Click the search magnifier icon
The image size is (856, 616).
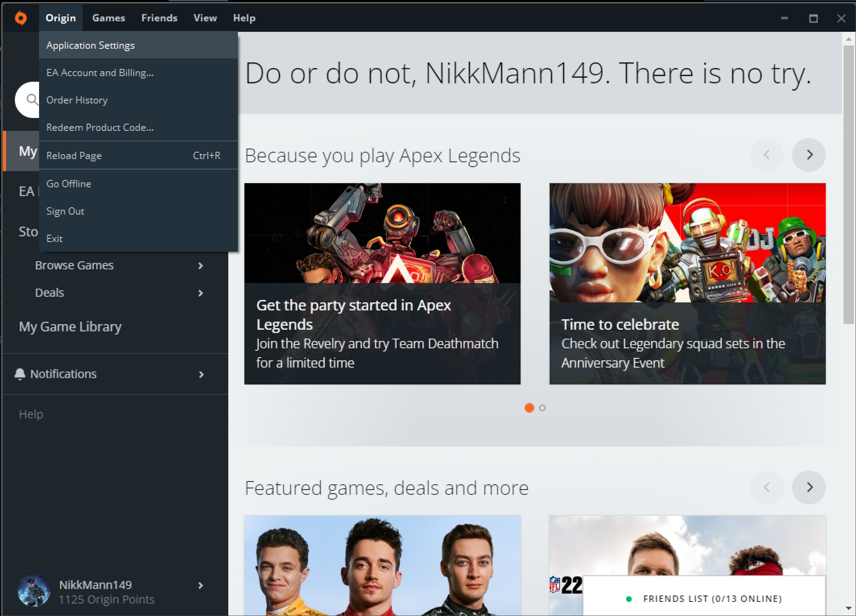pyautogui.click(x=32, y=99)
